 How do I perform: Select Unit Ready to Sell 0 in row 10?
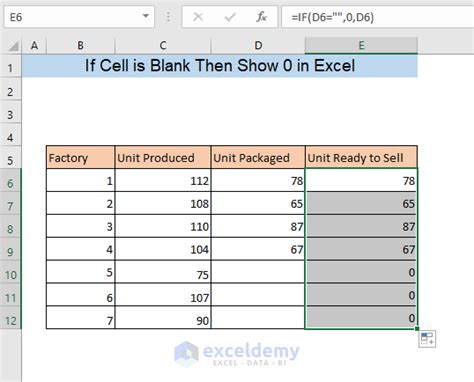[361, 272]
